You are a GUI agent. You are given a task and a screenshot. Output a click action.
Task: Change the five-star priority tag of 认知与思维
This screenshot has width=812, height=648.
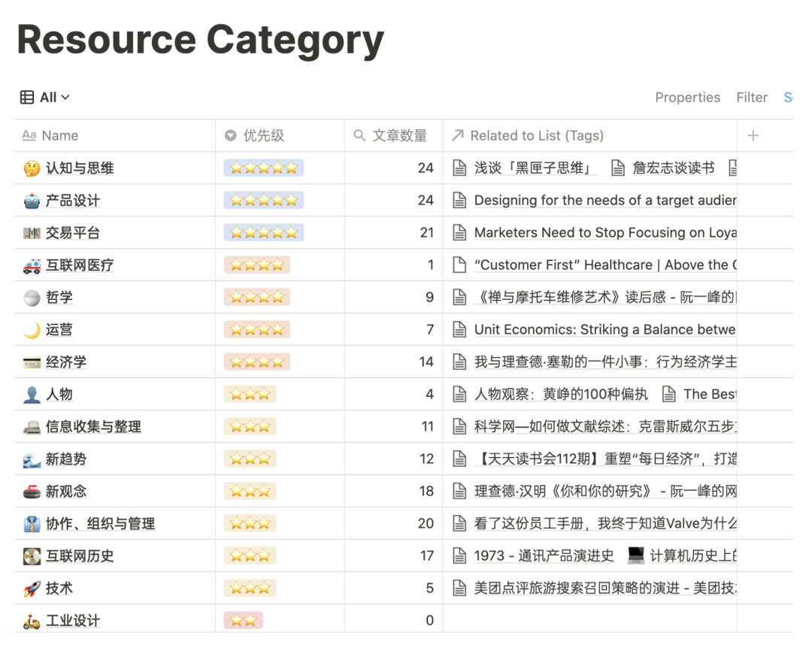point(264,168)
